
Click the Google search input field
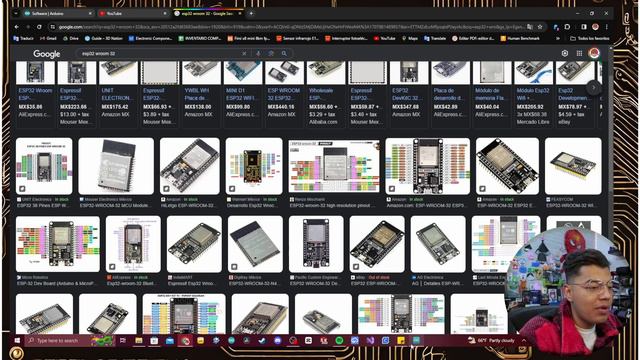click(159, 53)
